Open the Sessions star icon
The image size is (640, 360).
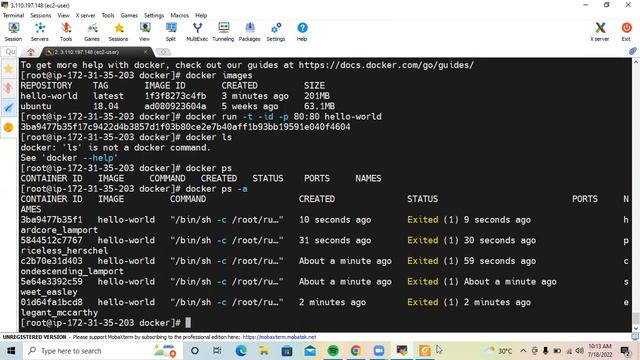[118, 31]
